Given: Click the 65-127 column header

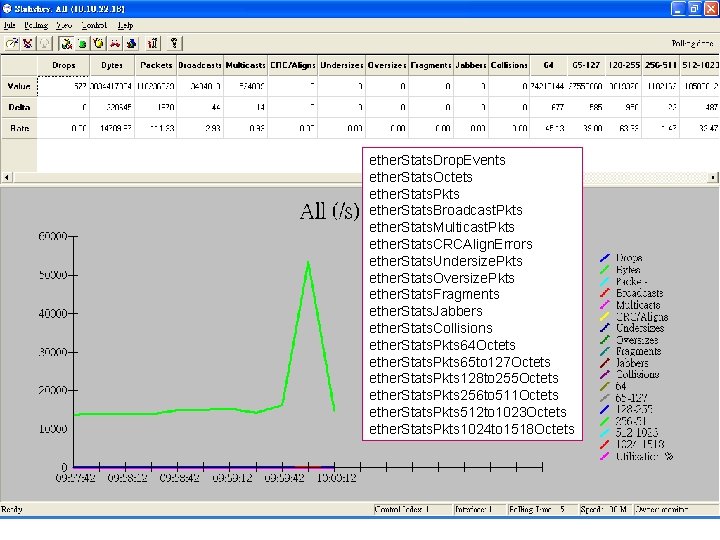Looking at the screenshot, I should (586, 65).
